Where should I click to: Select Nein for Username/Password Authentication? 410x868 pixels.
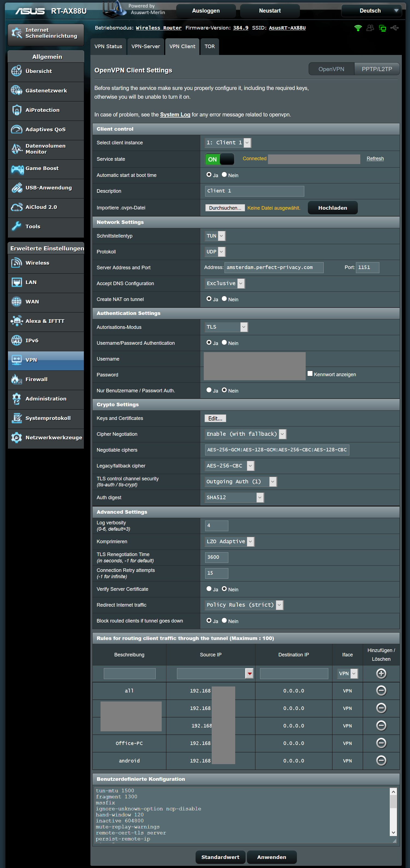(x=224, y=342)
